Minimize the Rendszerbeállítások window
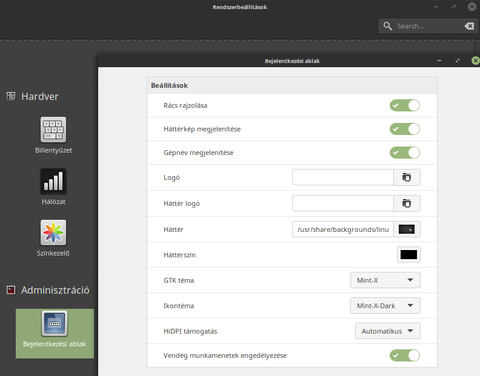This screenshot has height=376, width=480. coord(436,7)
